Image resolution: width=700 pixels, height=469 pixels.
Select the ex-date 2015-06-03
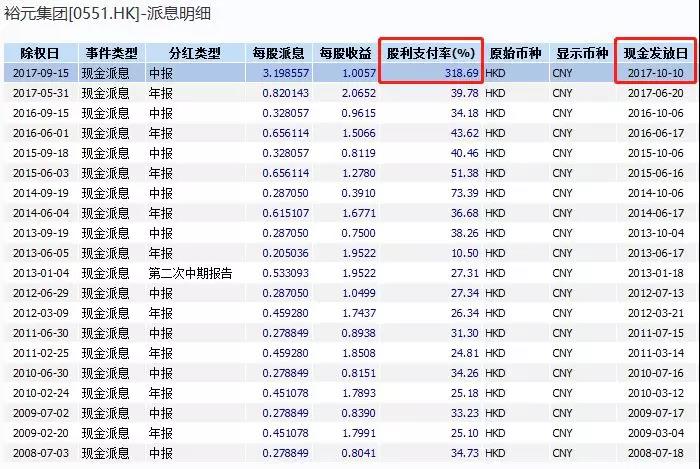[41, 173]
